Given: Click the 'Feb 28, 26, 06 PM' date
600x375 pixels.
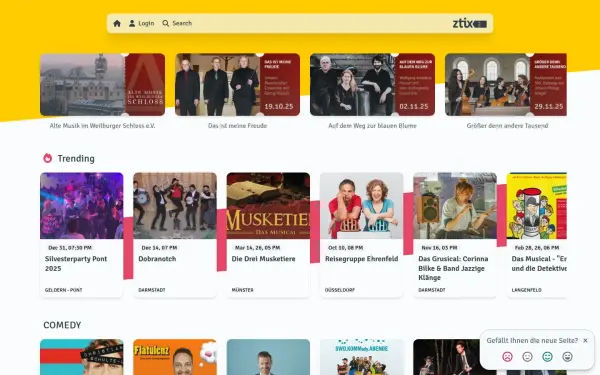Looking at the screenshot, I should click(x=537, y=248).
